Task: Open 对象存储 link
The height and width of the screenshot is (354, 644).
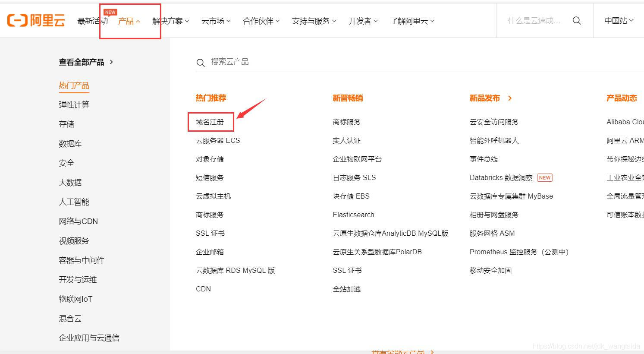Action: (x=210, y=159)
